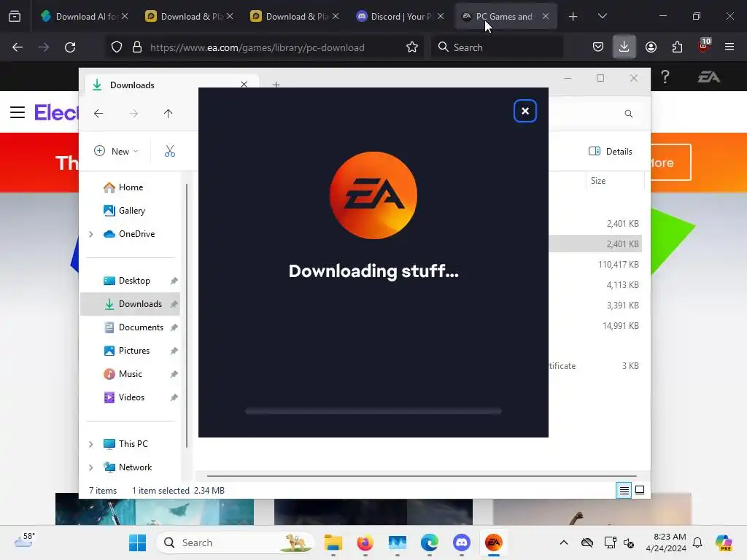Select the file sized 110,417 KB
Image resolution: width=747 pixels, height=560 pixels.
[619, 264]
